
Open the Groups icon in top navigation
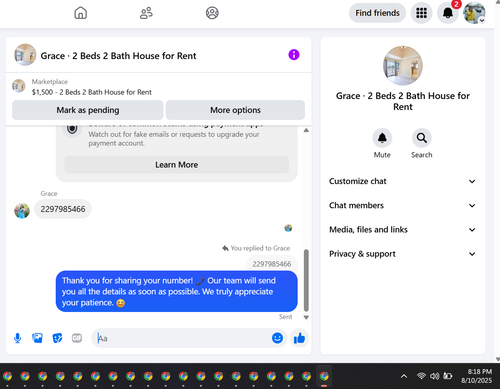pos(212,13)
